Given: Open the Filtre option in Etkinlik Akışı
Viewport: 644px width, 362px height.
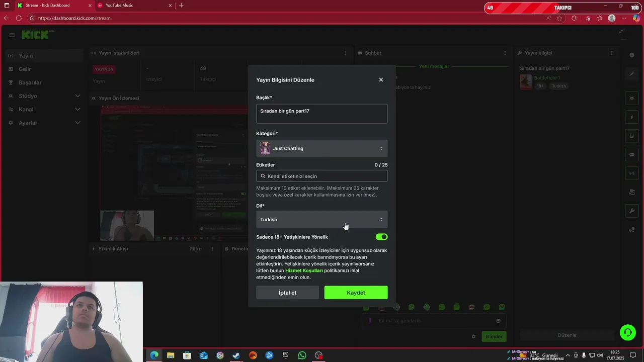Looking at the screenshot, I should [x=196, y=249].
